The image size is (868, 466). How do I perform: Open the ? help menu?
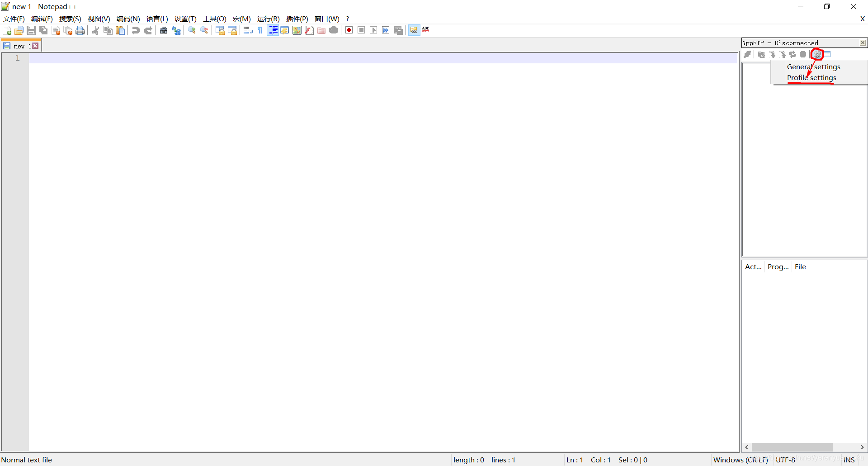coord(347,19)
